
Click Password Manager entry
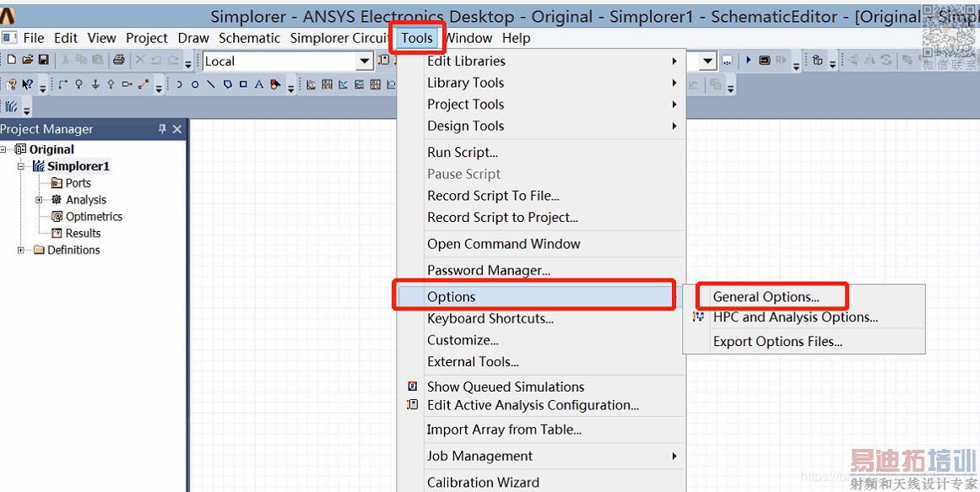point(489,270)
